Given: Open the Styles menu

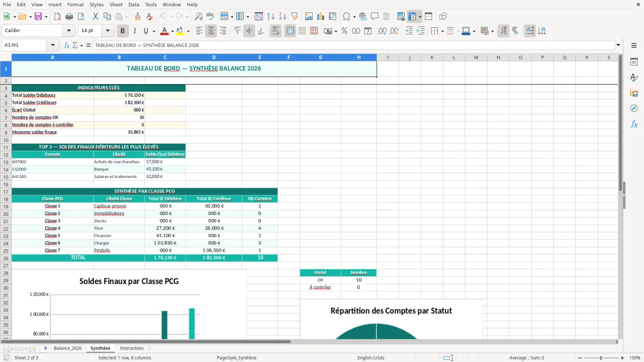Looking at the screenshot, I should (97, 4).
